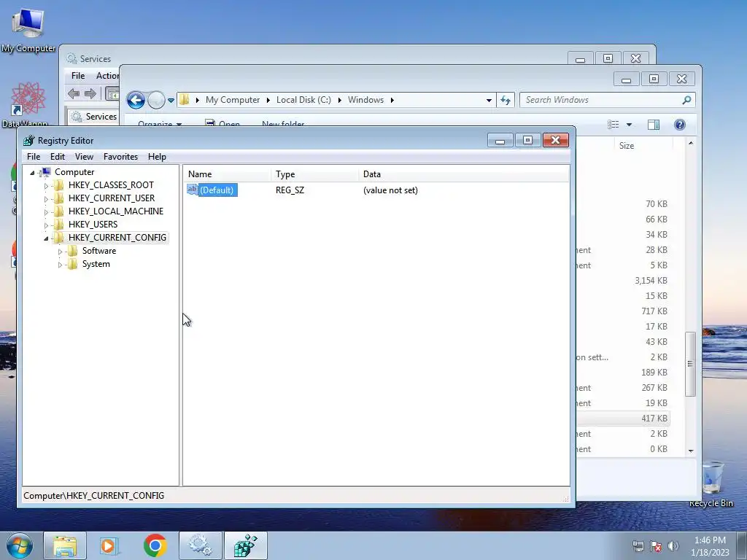Click Windows in the address breadcrumb
Viewport: 747px width, 560px height.
point(365,100)
